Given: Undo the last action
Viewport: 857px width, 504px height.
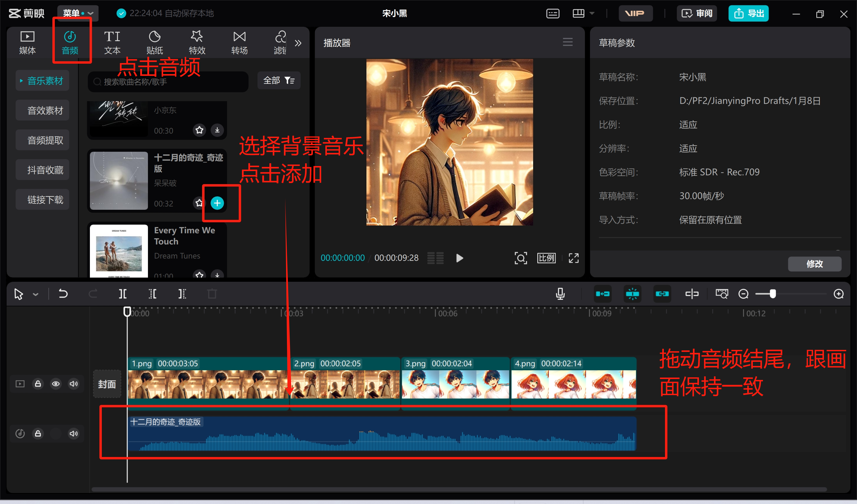Looking at the screenshot, I should coord(63,294).
